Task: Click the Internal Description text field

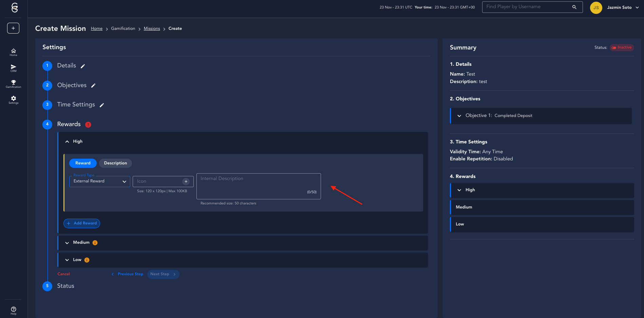Action: 259,186
